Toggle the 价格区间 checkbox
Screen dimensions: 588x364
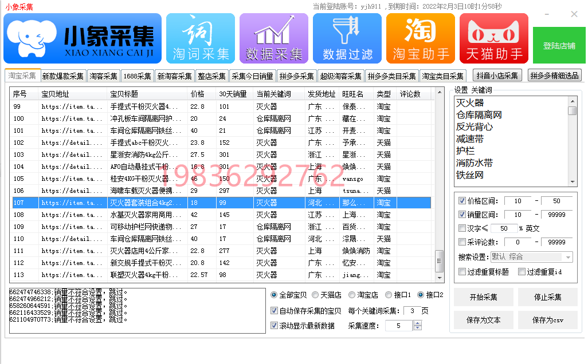point(462,201)
